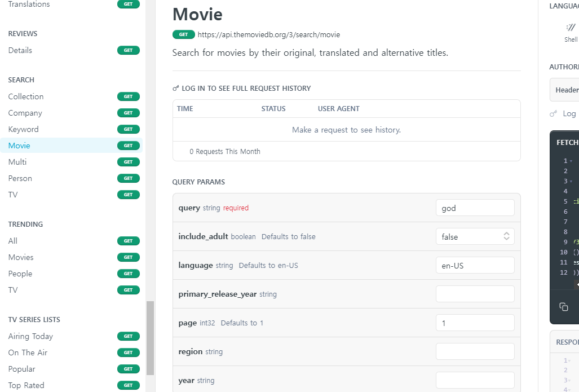Screen dimensions: 579x392
Task: Click the primary_release_year input field
Action: click(475, 294)
